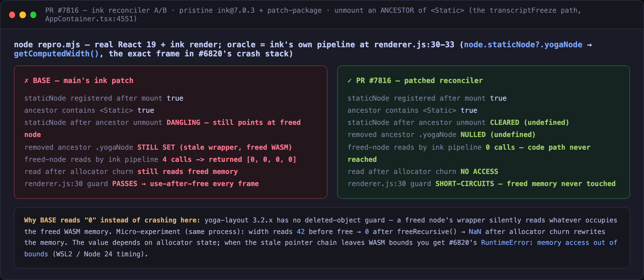Image resolution: width=644 pixels, height=280 pixels.
Task: Click 'staticNode registered after mount' row in PR panel
Action: [427, 98]
